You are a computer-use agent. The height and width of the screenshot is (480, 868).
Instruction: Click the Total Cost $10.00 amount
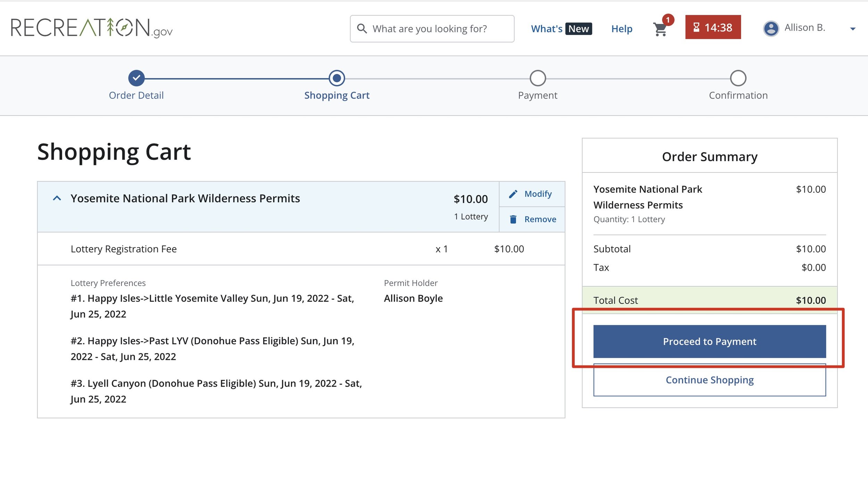(x=811, y=301)
